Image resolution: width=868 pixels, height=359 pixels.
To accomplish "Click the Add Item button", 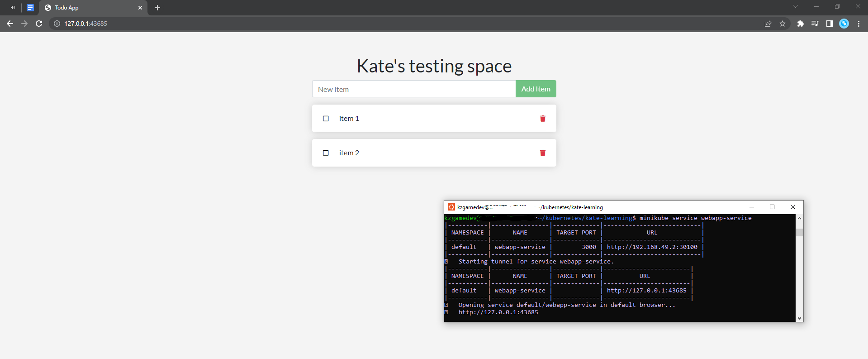I will coord(536,89).
